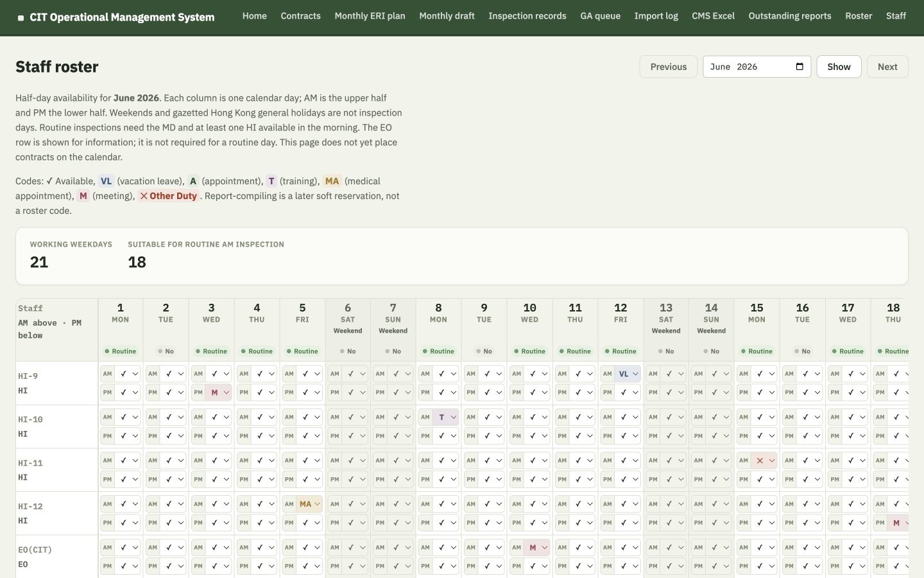The height and width of the screenshot is (578, 924).
Task: Open HI-9 AM dropdown for Saturday June 6
Action: (355, 374)
